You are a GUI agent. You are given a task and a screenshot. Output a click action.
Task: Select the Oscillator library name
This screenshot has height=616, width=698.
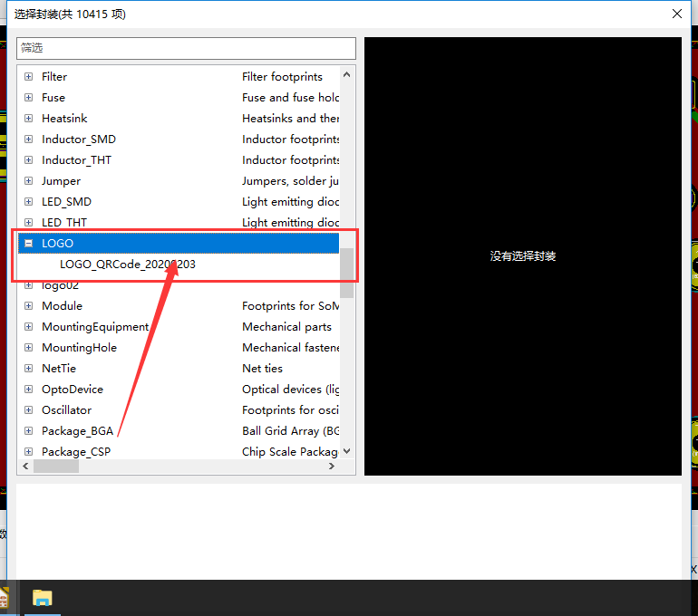point(66,410)
